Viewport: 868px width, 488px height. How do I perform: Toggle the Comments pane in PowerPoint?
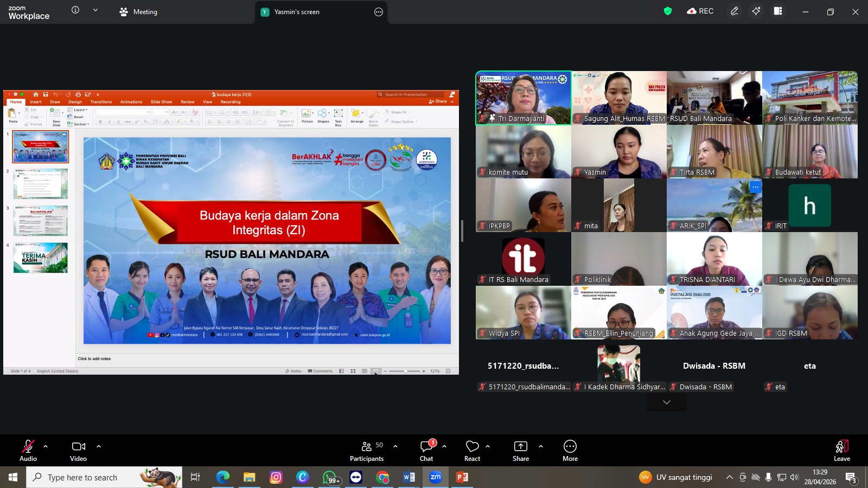(320, 371)
